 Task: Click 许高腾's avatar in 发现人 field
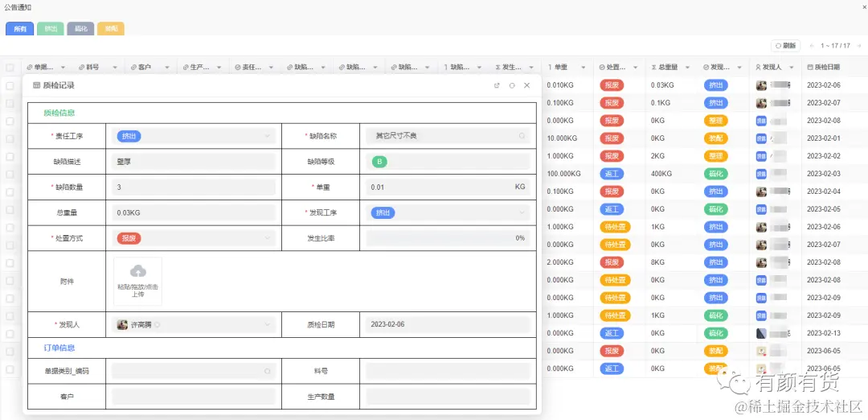click(122, 324)
